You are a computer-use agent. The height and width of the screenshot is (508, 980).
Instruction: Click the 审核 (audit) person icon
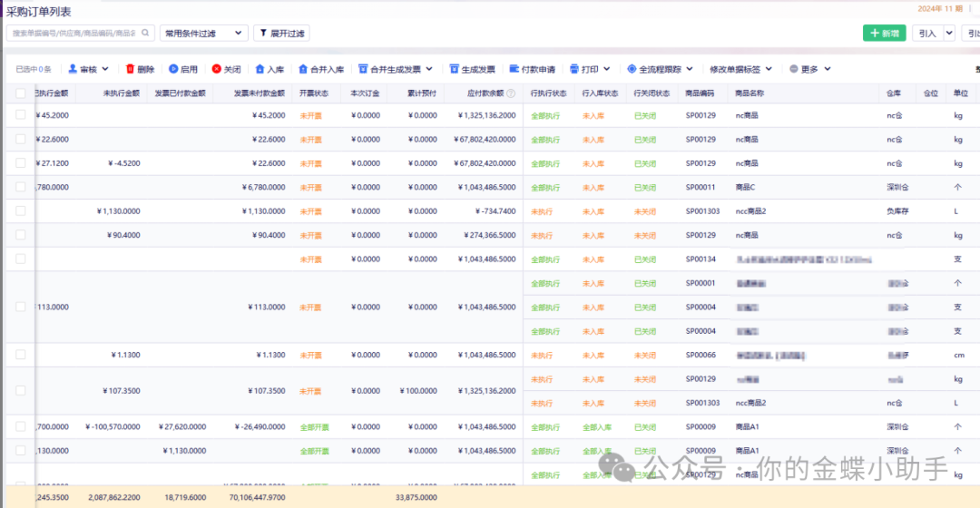click(73, 69)
